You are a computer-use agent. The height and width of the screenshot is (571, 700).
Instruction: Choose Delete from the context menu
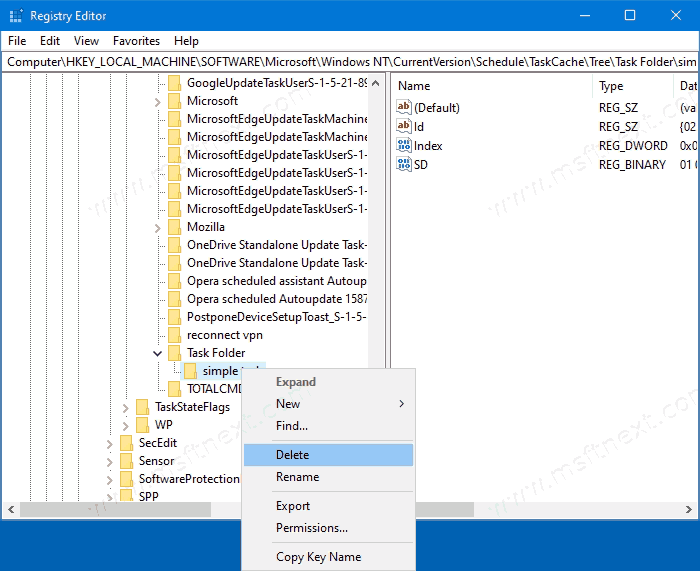coord(292,455)
